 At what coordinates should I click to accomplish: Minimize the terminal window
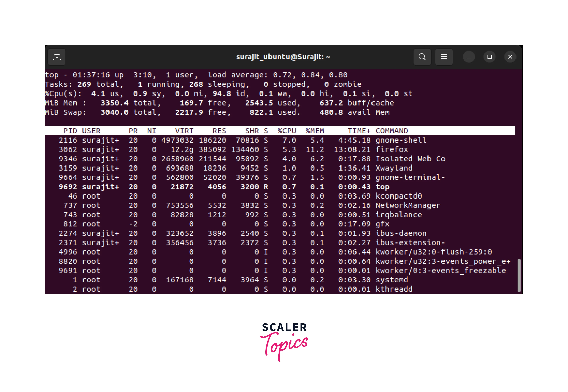[x=469, y=57]
